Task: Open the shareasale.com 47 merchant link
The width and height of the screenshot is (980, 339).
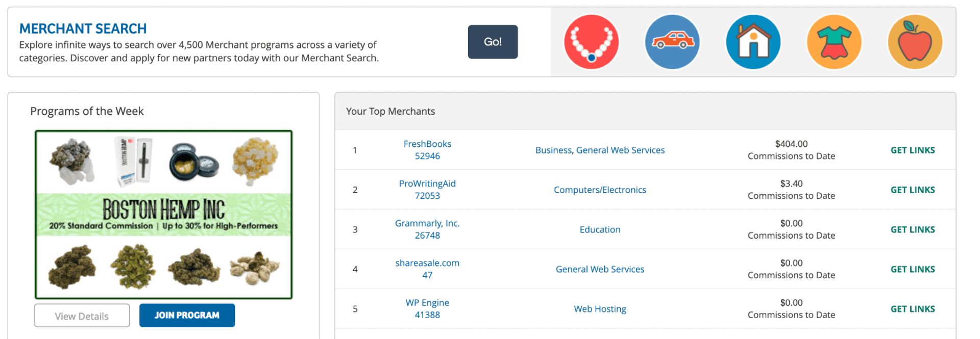Action: [x=427, y=269]
